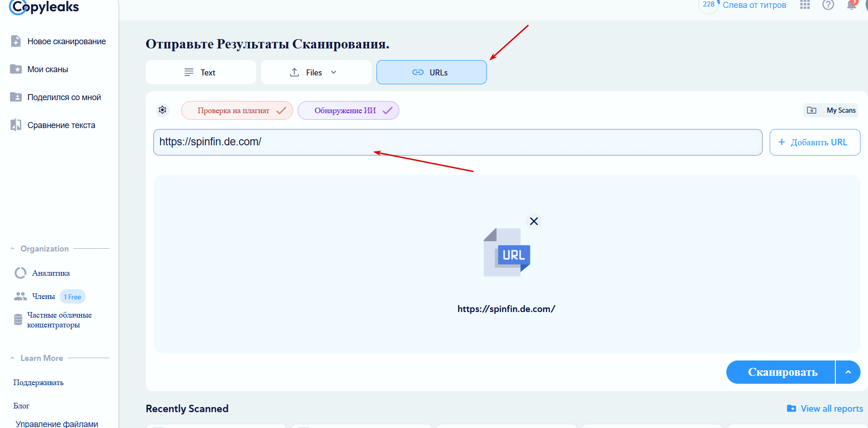The height and width of the screenshot is (428, 868).
Task: Open the Блог link
Action: click(x=21, y=406)
